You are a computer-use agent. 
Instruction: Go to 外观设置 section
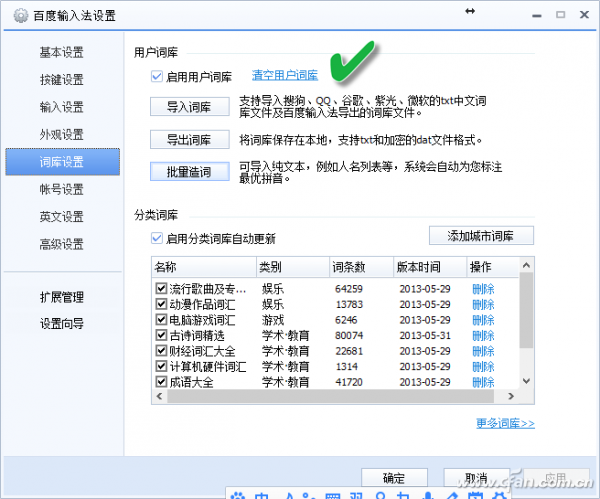pyautogui.click(x=62, y=135)
